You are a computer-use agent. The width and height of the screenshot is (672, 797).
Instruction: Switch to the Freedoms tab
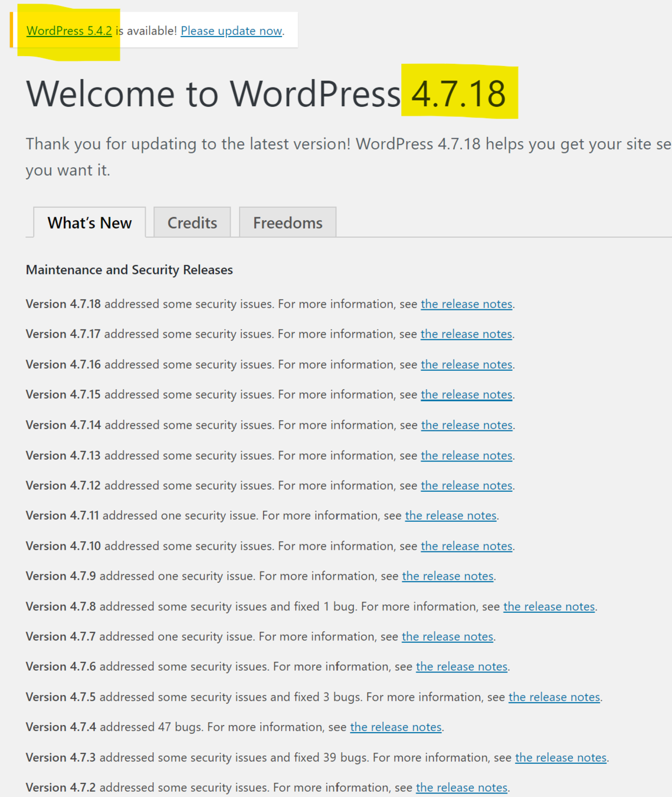pyautogui.click(x=288, y=223)
